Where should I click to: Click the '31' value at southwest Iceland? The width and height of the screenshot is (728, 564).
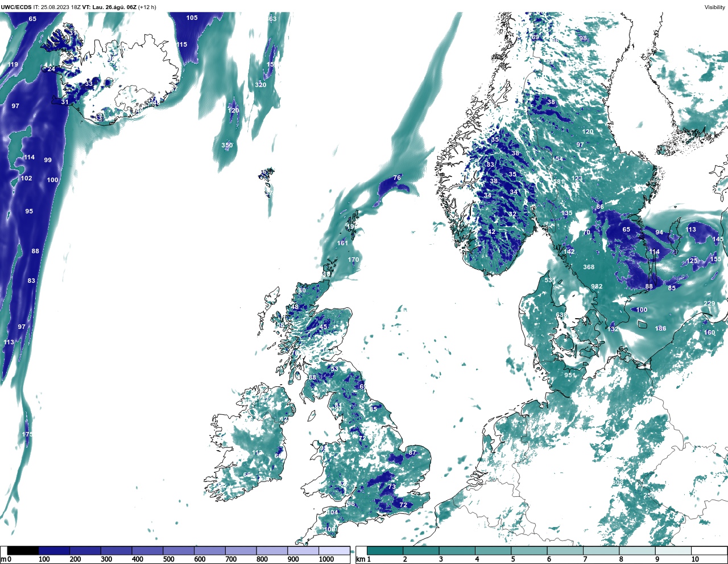point(65,102)
